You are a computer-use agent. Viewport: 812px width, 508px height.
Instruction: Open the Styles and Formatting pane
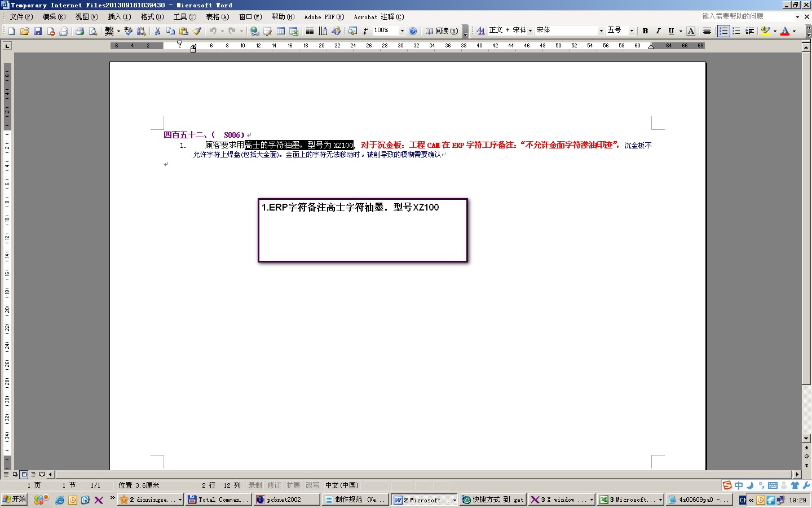(480, 31)
